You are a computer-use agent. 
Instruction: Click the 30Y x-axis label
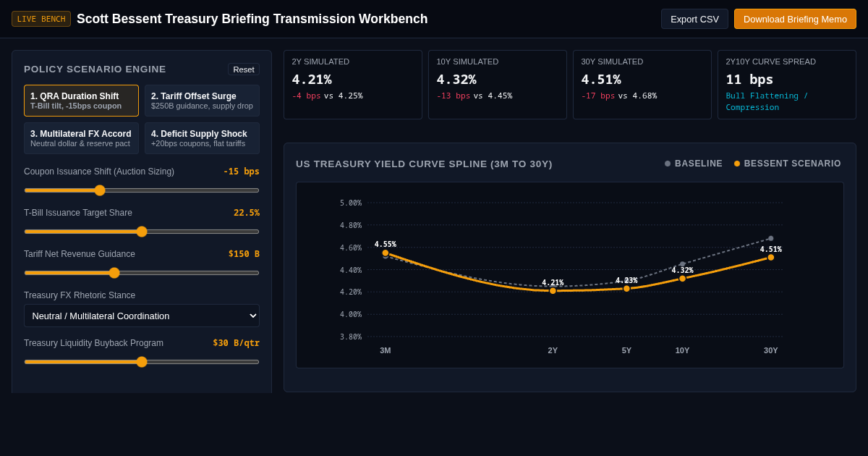(771, 350)
